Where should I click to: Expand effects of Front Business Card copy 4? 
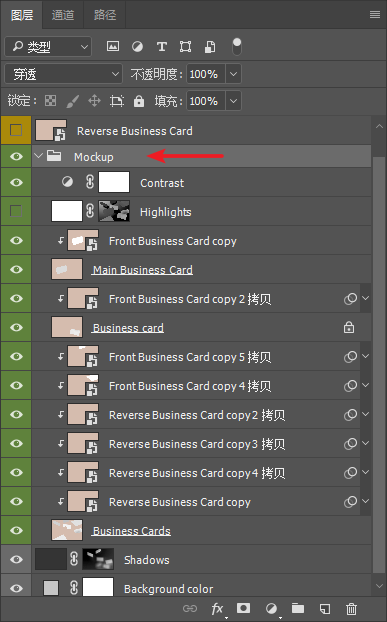(x=366, y=385)
